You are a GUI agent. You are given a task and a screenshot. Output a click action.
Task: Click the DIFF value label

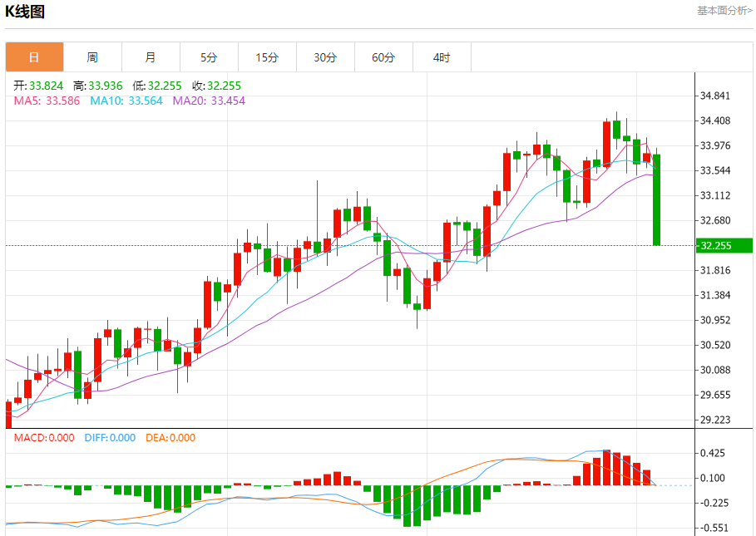point(110,438)
